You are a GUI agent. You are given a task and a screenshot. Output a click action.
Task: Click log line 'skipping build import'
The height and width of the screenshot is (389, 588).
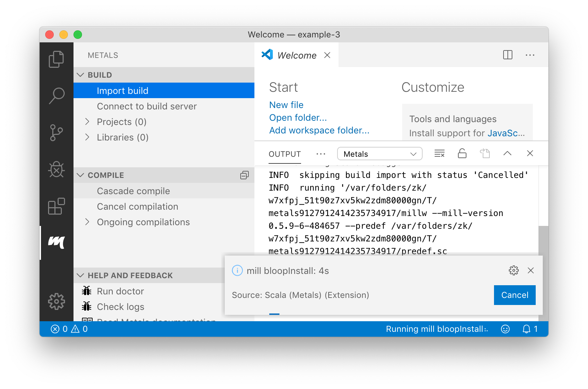tap(398, 175)
